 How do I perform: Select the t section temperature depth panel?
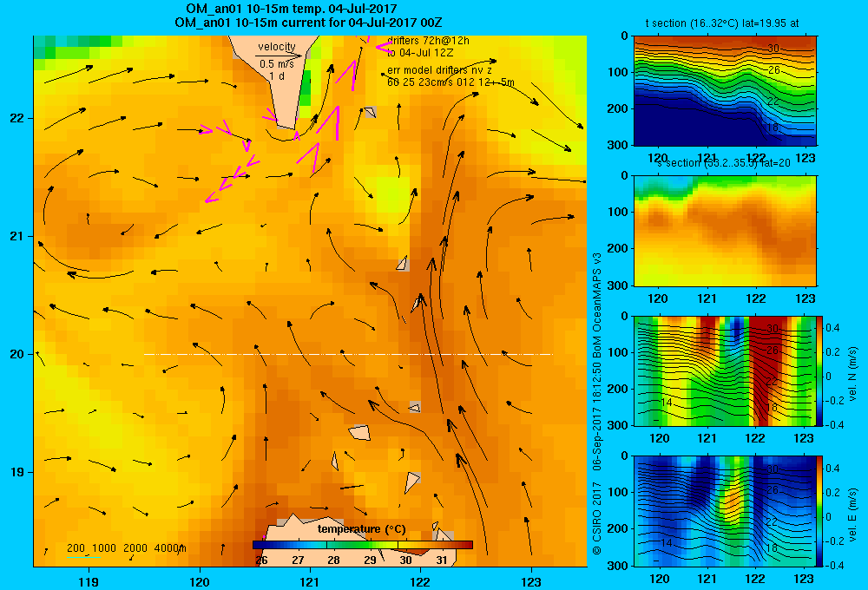pyautogui.click(x=725, y=90)
